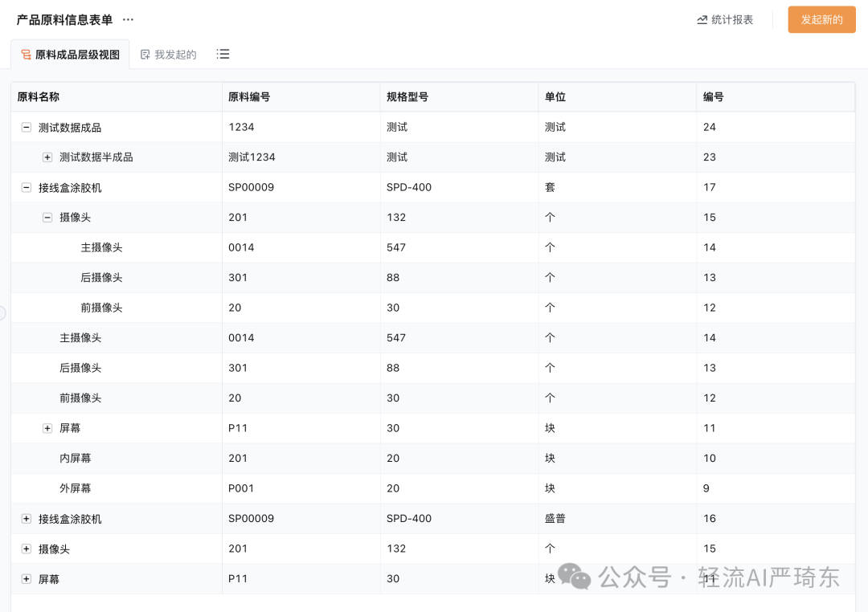Switch to 原料成品层级视图 tab
Screen dimensions: 868x612
70,55
